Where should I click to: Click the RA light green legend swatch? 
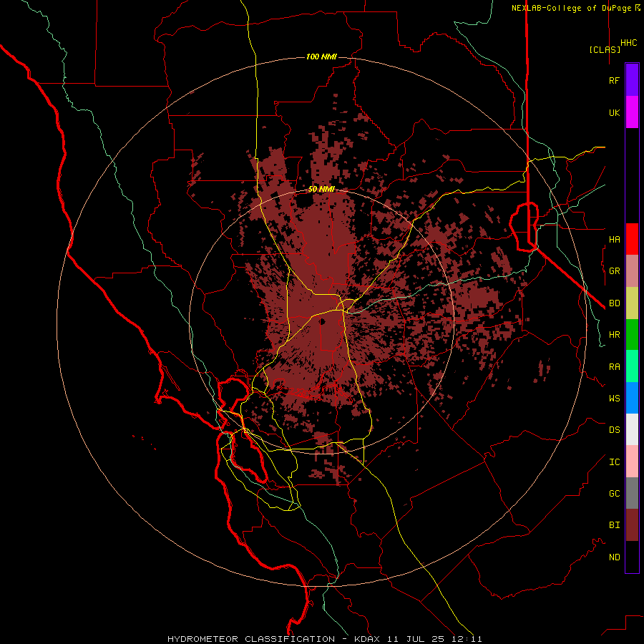tap(632, 366)
